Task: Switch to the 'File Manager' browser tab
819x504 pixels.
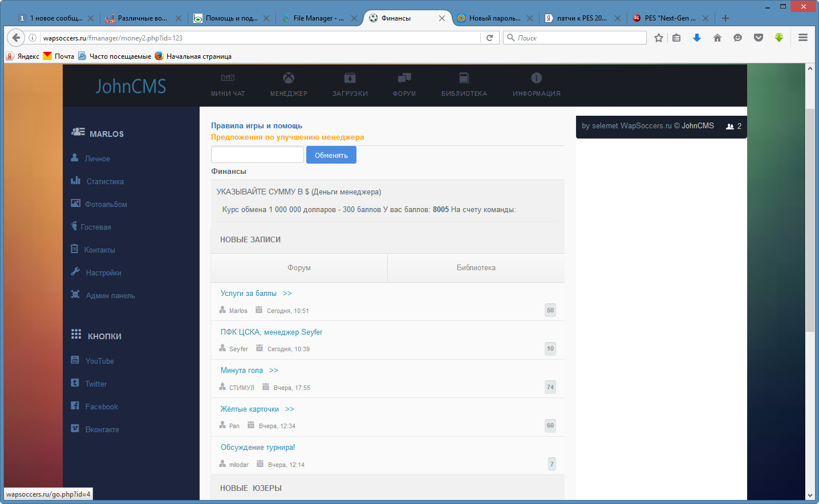Action: pyautogui.click(x=318, y=18)
